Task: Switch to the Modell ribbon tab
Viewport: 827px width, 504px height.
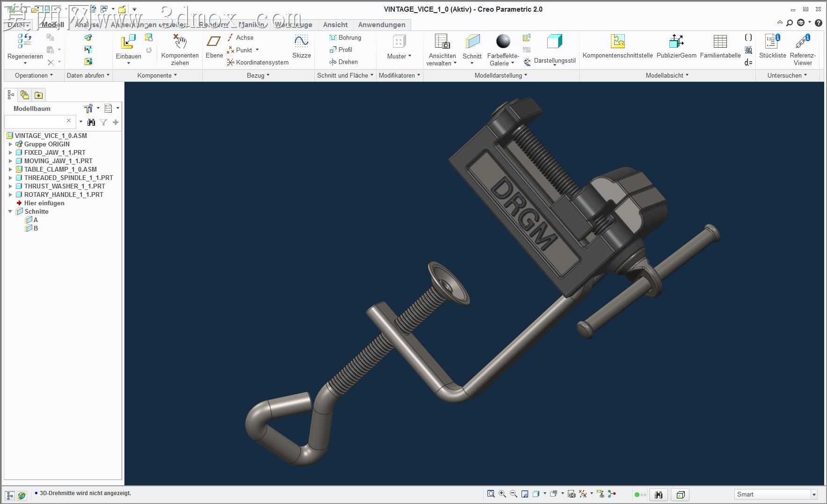Action: (53, 25)
